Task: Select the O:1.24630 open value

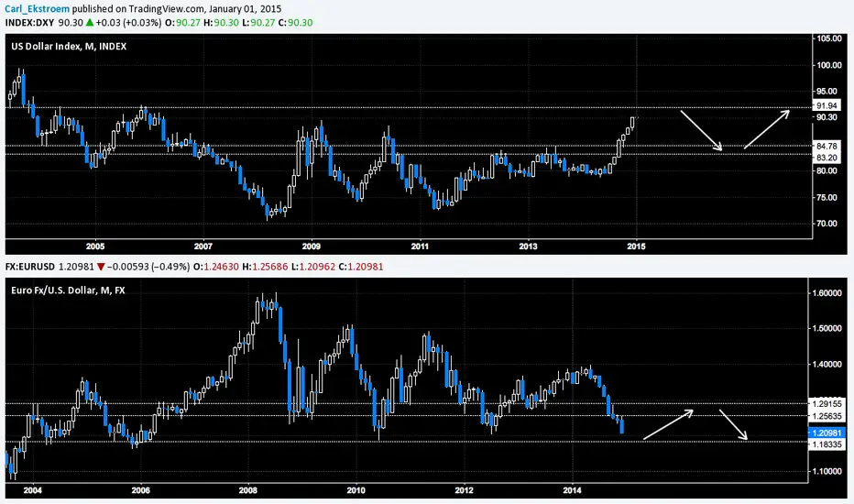Action: [215, 267]
